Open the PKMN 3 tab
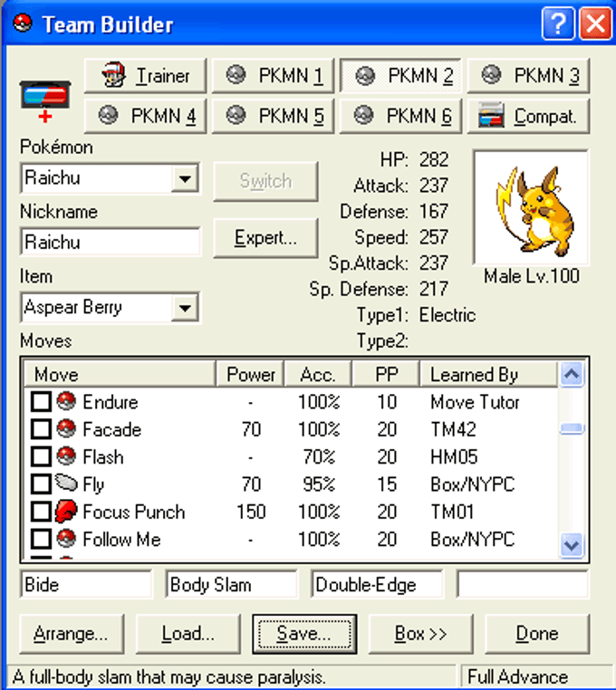This screenshot has width=616, height=690. (528, 76)
